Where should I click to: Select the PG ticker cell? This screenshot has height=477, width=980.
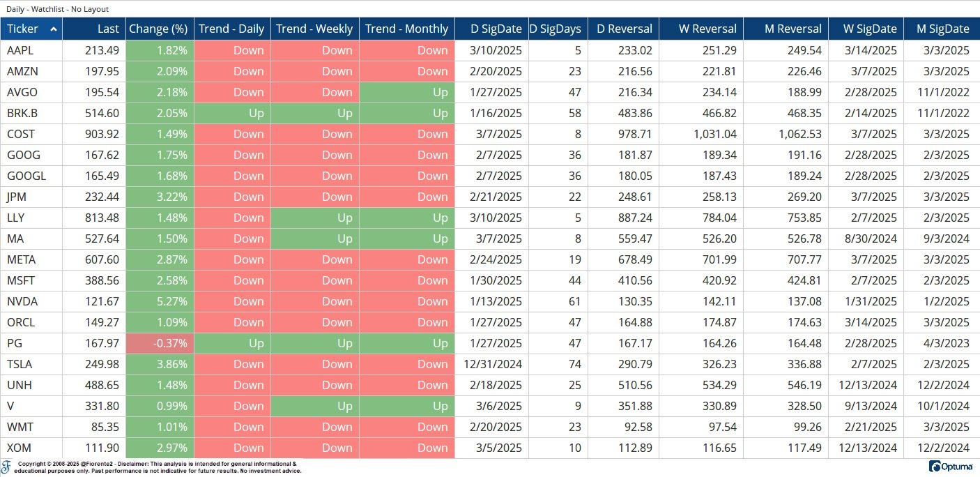tap(31, 343)
